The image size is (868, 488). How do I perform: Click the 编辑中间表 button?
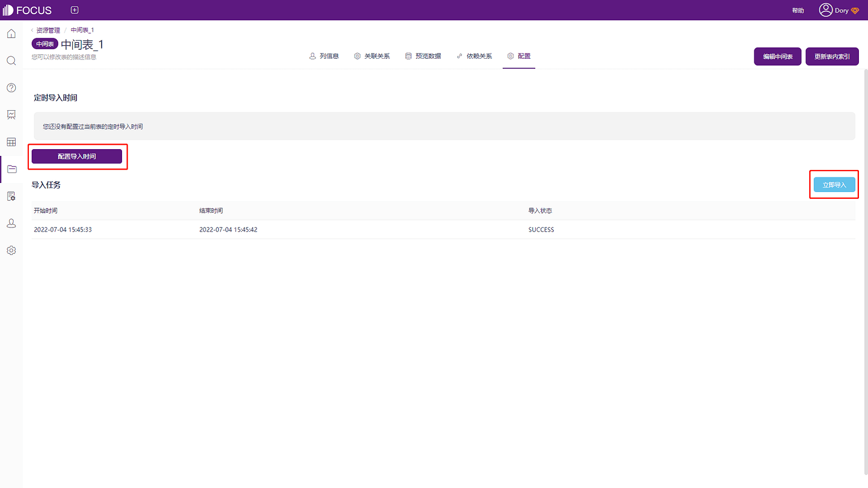click(778, 56)
